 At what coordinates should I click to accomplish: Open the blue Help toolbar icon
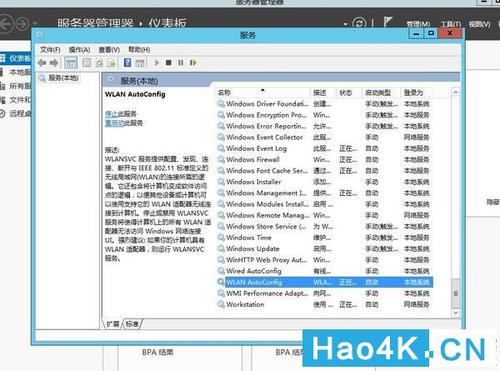(x=127, y=63)
